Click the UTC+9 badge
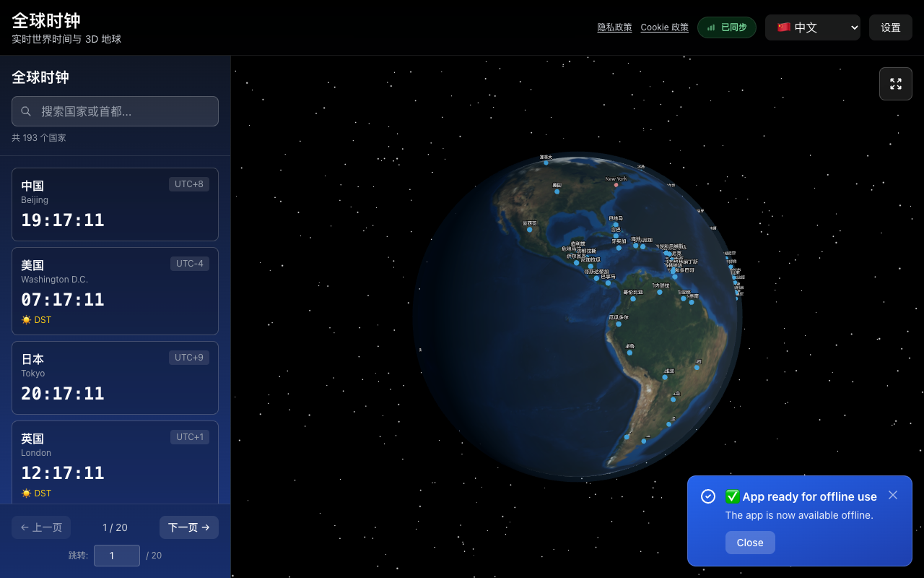Viewport: 924px width, 578px height. (189, 358)
